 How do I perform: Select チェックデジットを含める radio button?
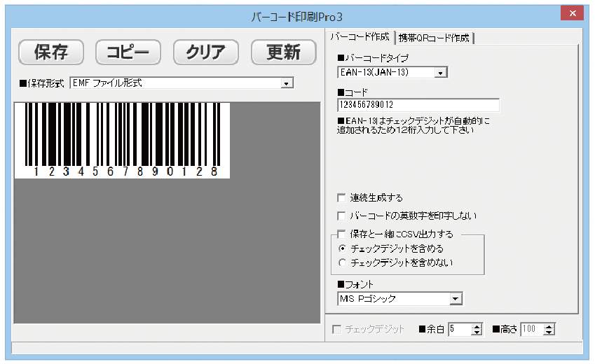[x=341, y=248]
